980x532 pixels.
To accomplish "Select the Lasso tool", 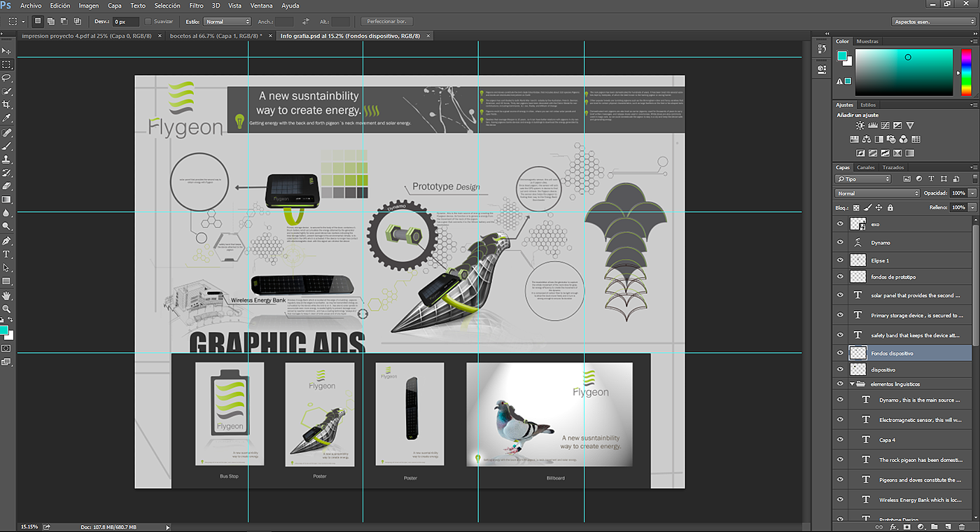I will click(x=6, y=78).
